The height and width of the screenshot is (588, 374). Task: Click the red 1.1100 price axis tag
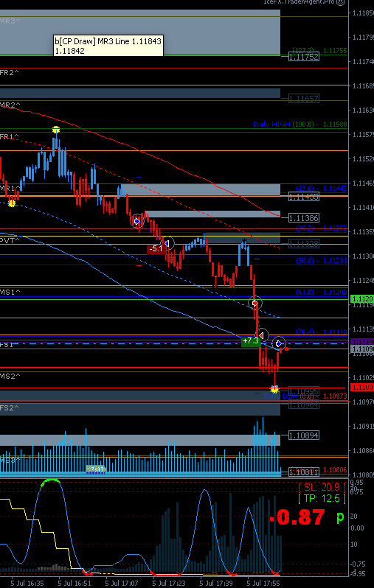362,387
